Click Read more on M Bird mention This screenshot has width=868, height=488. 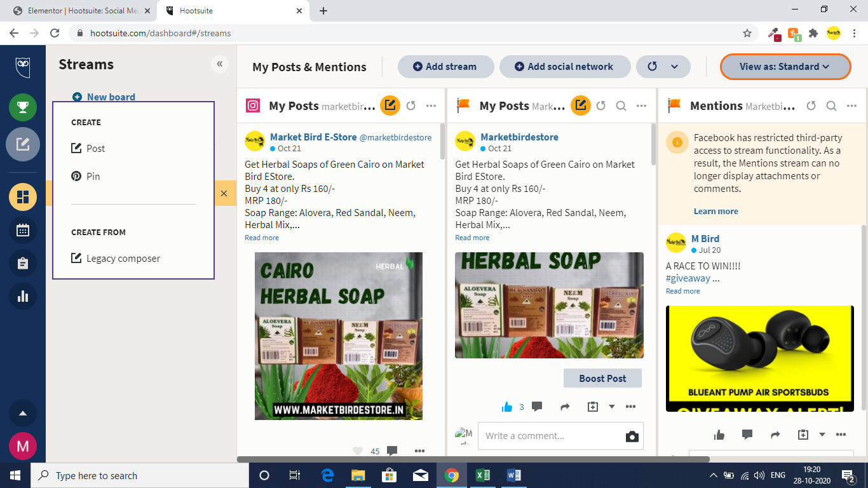683,291
